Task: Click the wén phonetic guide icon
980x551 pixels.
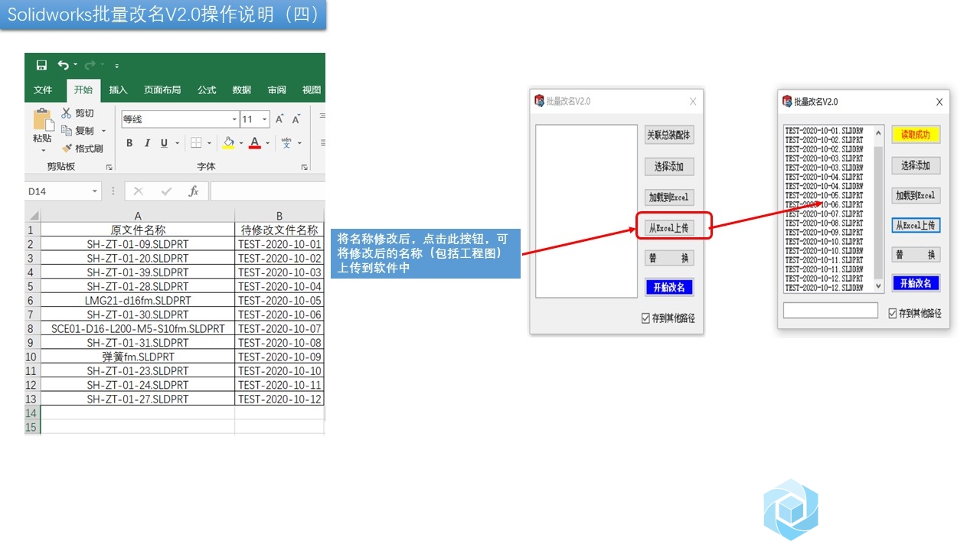Action: point(286,143)
